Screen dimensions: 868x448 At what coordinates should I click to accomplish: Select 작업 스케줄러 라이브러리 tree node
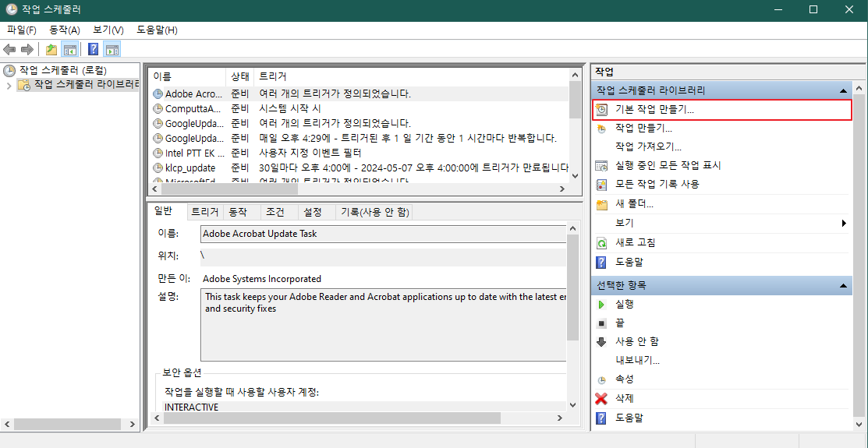pyautogui.click(x=87, y=85)
